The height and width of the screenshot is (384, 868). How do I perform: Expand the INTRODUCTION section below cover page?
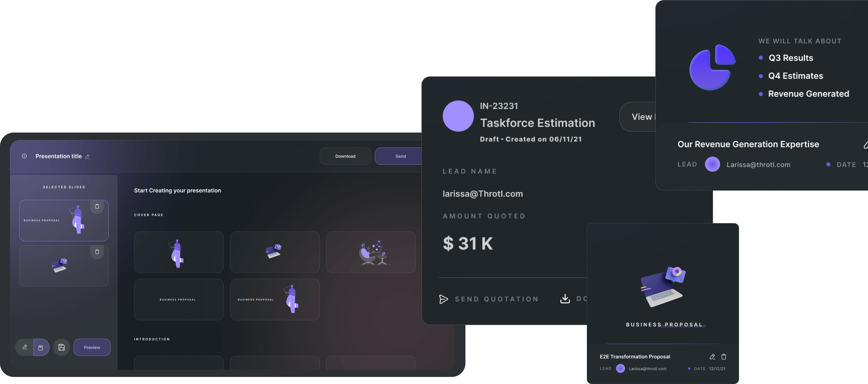pyautogui.click(x=152, y=338)
